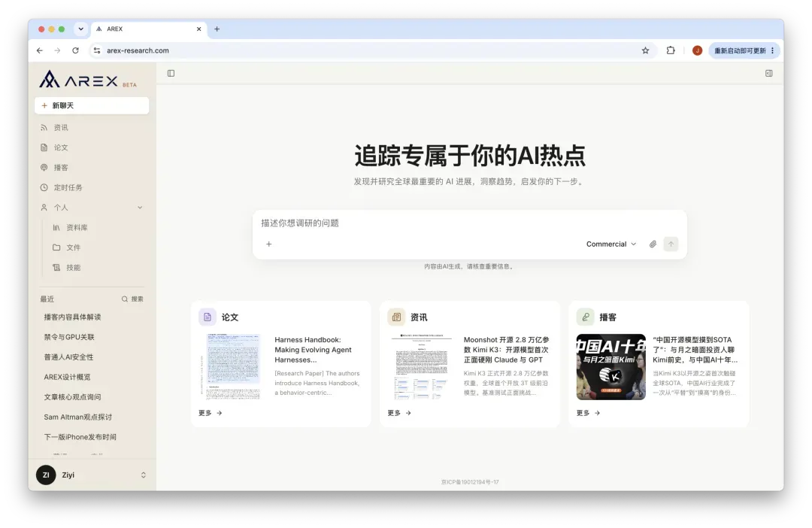Open the browser three-dot menu
The image size is (812, 528).
[773, 50]
